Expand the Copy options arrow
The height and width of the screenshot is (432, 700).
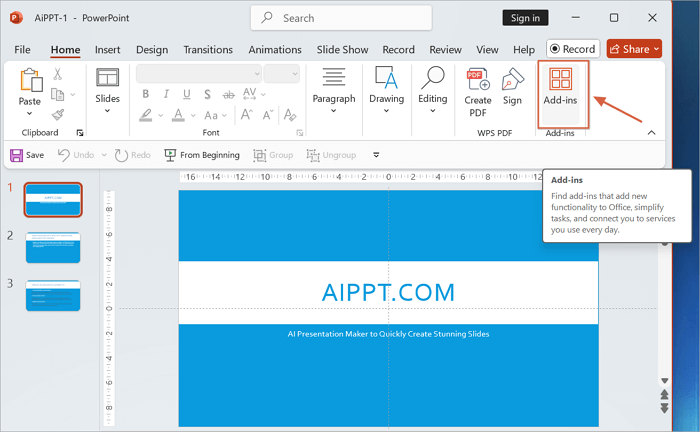pos(73,95)
